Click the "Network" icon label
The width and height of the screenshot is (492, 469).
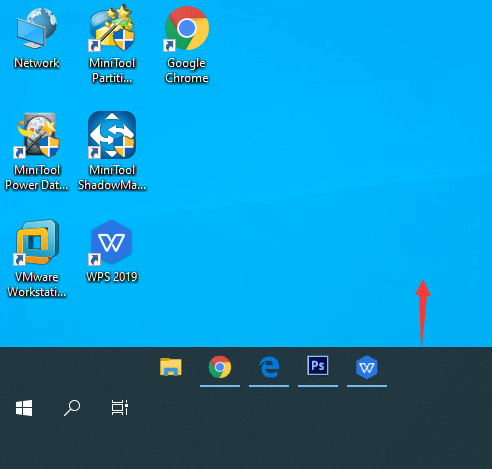click(37, 63)
